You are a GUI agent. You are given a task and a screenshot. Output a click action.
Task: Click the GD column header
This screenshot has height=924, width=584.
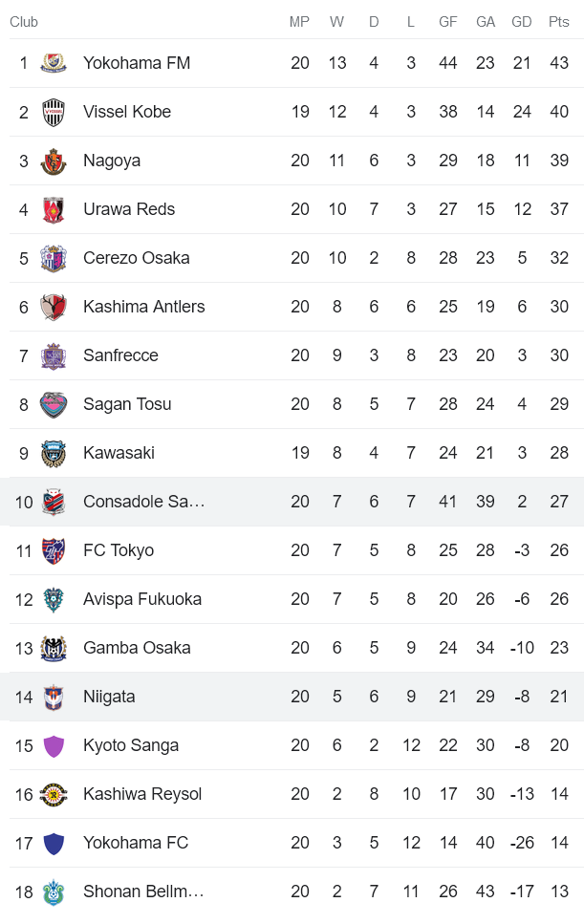point(522,21)
